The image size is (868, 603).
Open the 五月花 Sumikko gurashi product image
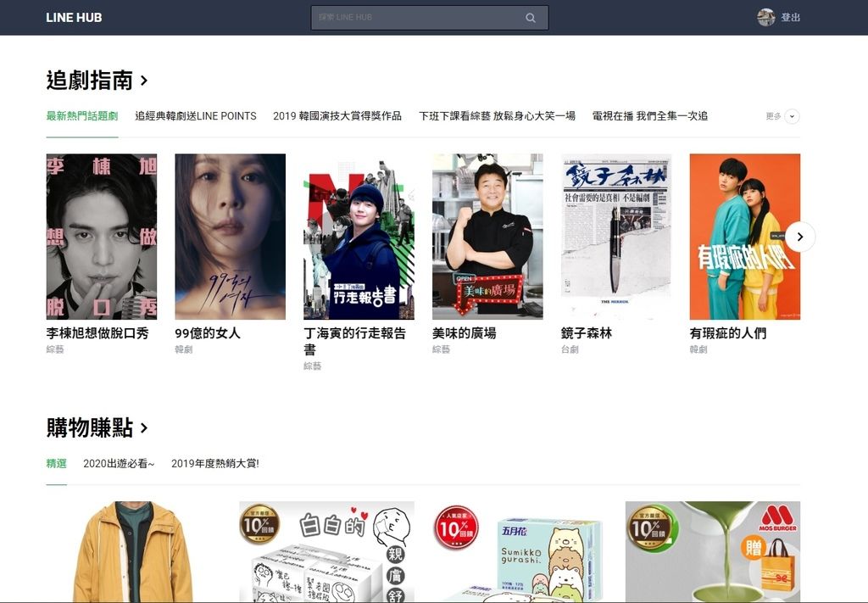click(x=520, y=552)
